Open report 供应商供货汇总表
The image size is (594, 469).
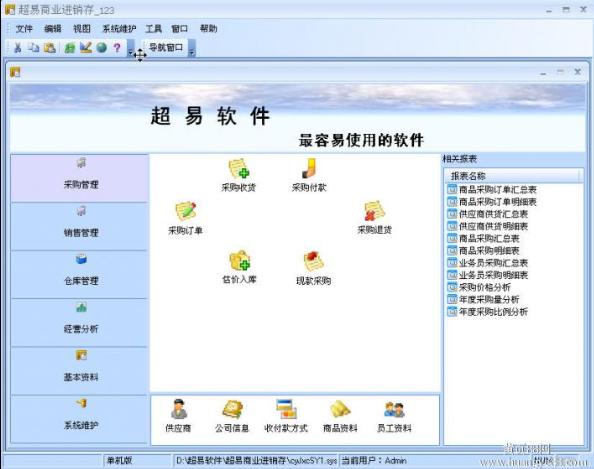[x=488, y=214]
